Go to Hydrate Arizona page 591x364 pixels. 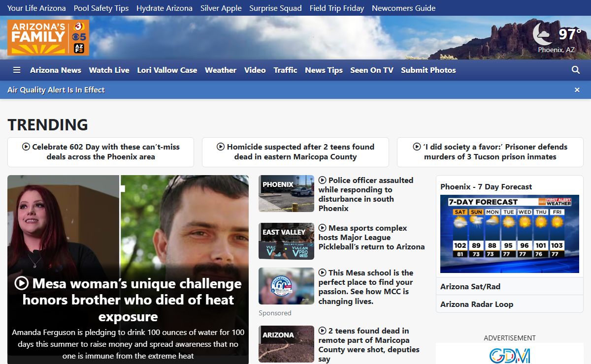164,8
